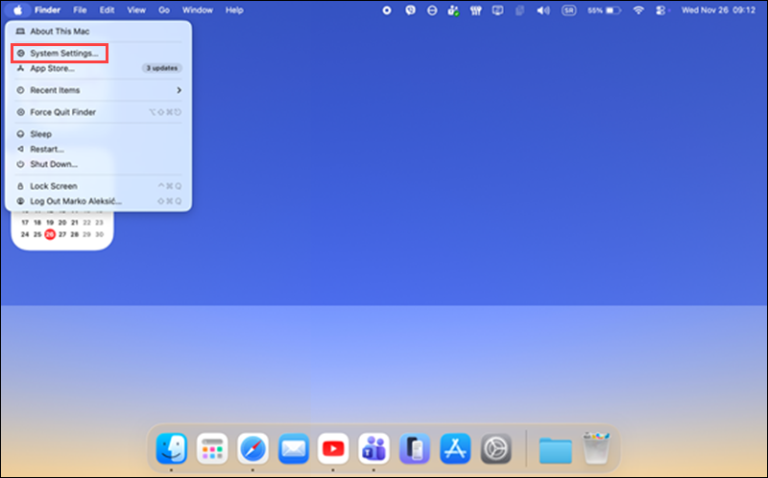Select System Settings... from Apple menu
The width and height of the screenshot is (768, 478).
point(64,53)
